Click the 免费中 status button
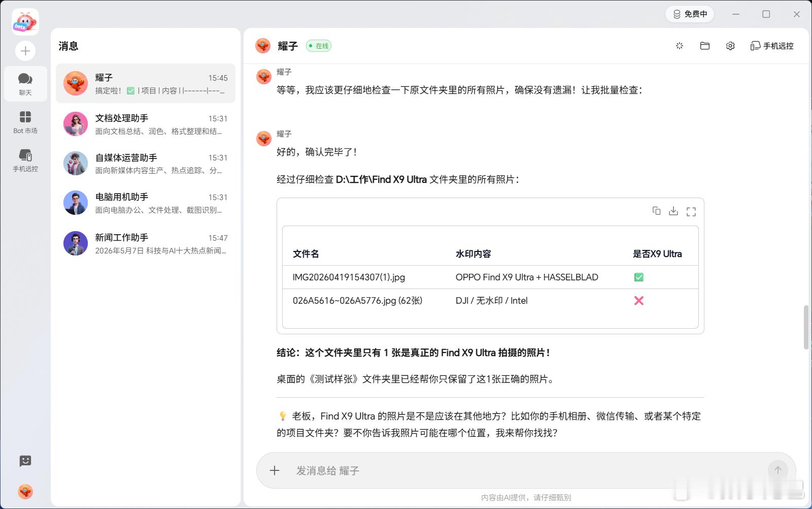 pos(690,14)
